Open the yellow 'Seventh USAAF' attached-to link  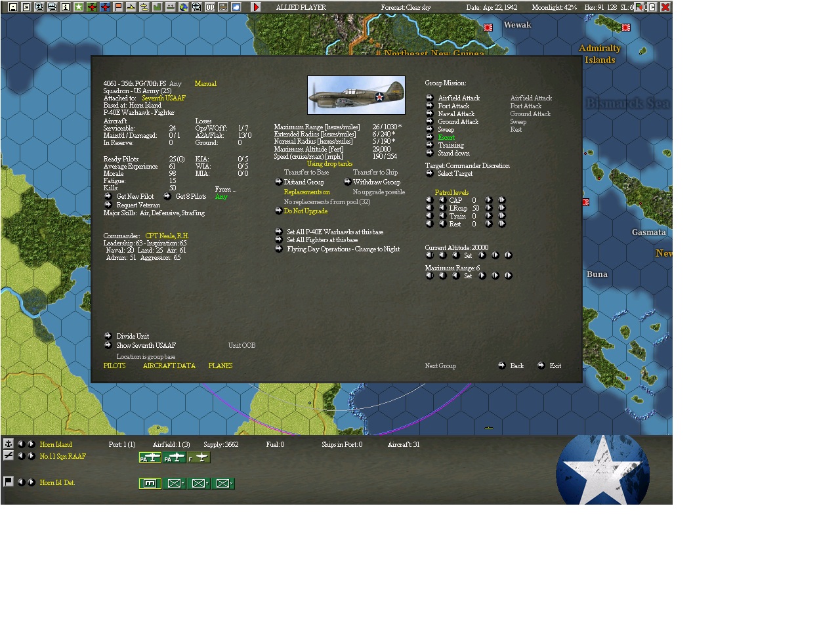coord(163,98)
